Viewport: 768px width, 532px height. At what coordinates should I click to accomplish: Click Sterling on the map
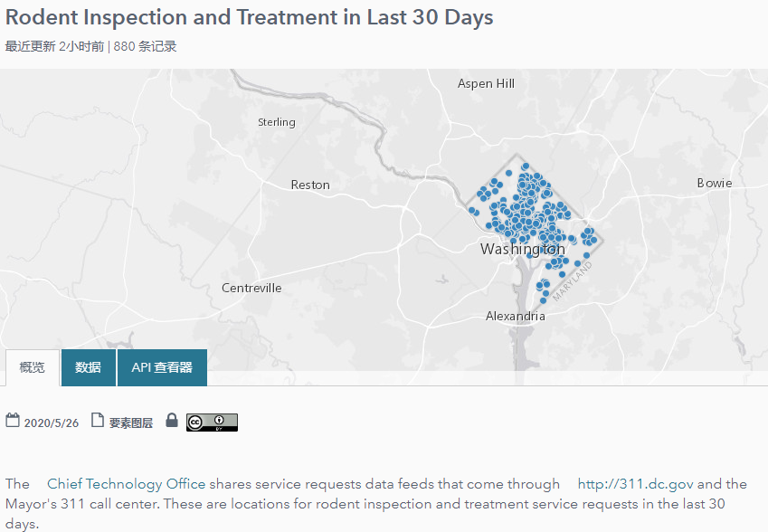click(x=276, y=122)
